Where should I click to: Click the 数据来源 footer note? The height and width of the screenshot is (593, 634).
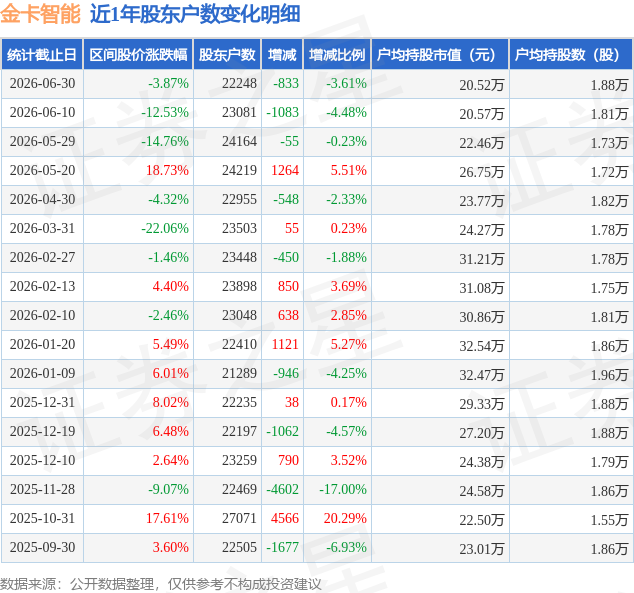[161, 584]
